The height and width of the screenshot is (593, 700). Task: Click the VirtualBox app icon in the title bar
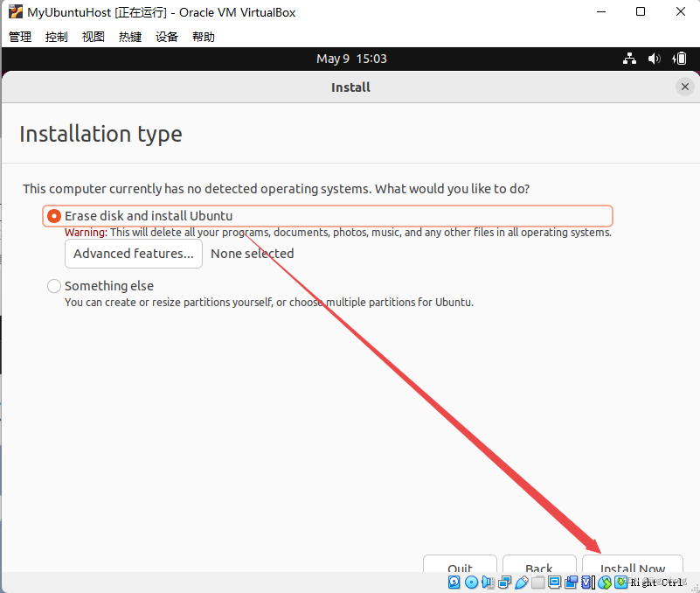point(16,11)
